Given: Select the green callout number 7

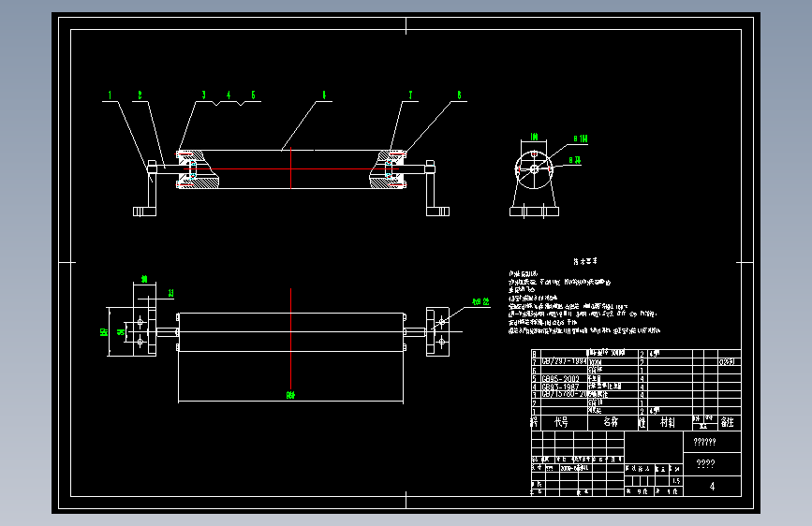Looking at the screenshot, I should click(410, 95).
